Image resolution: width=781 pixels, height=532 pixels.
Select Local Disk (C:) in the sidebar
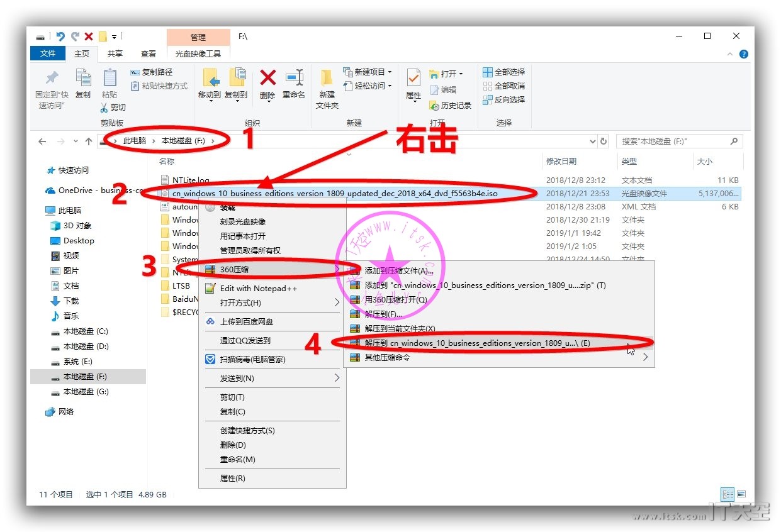pos(79,331)
